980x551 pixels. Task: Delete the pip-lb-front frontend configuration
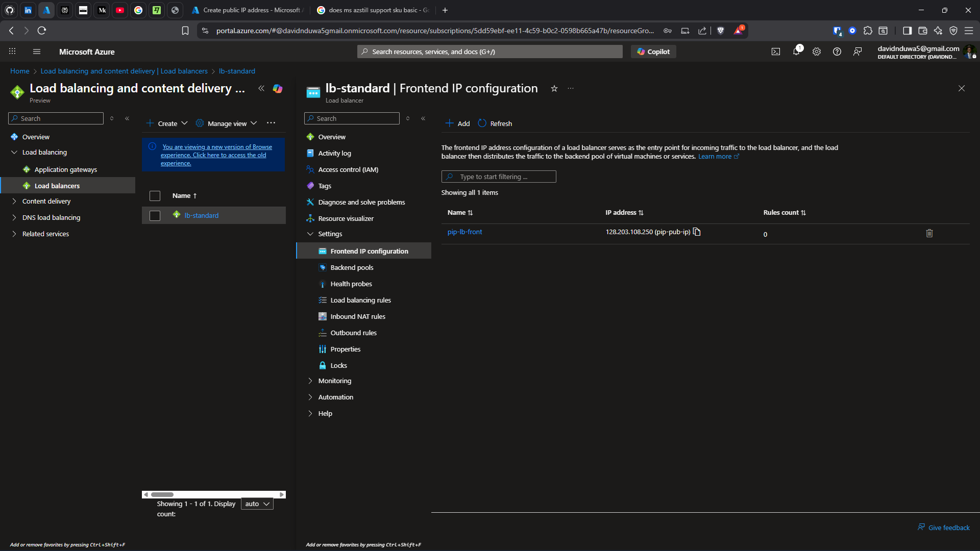929,233
